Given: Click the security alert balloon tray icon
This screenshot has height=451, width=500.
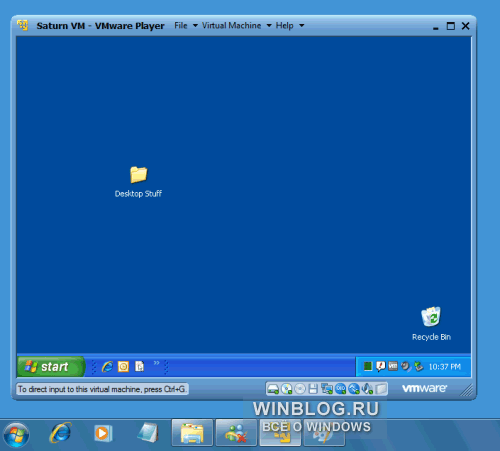Looking at the screenshot, I should [380, 366].
